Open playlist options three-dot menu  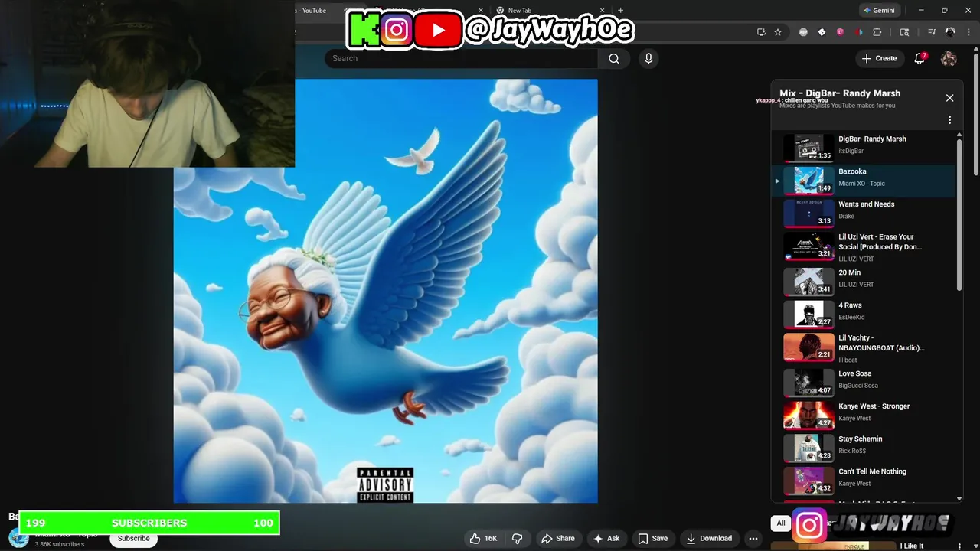click(949, 120)
